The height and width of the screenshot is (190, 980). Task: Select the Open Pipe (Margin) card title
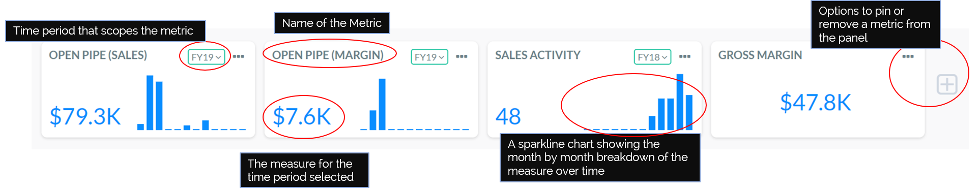[328, 55]
